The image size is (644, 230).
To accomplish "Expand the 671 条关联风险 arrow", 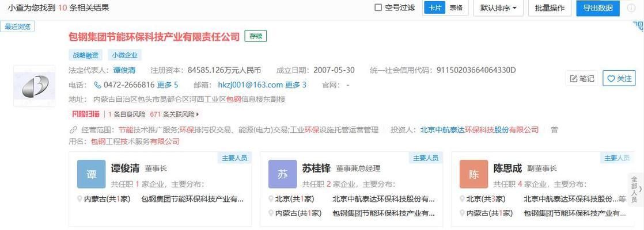I will [198, 115].
